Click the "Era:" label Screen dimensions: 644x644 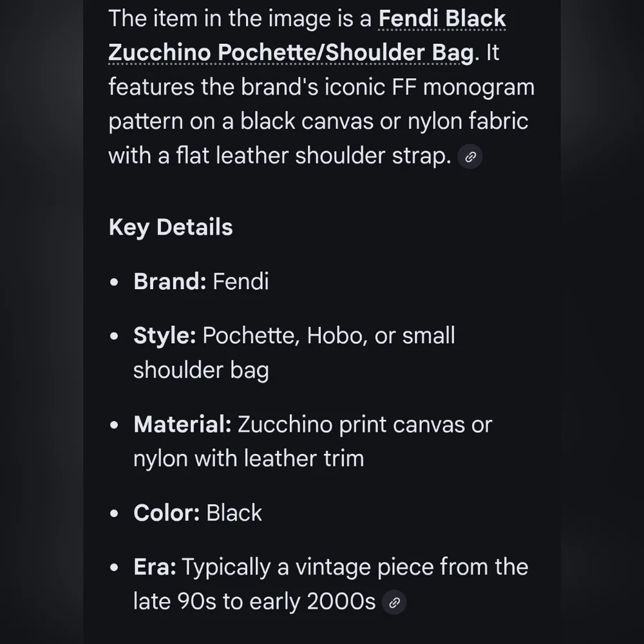click(155, 567)
